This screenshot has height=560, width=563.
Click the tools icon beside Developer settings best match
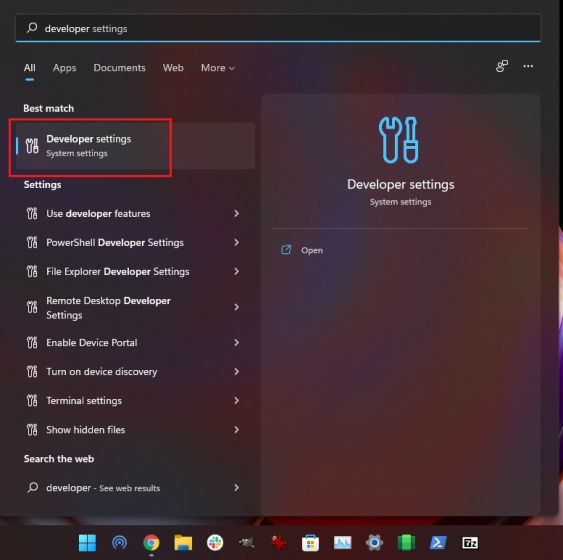(x=32, y=146)
